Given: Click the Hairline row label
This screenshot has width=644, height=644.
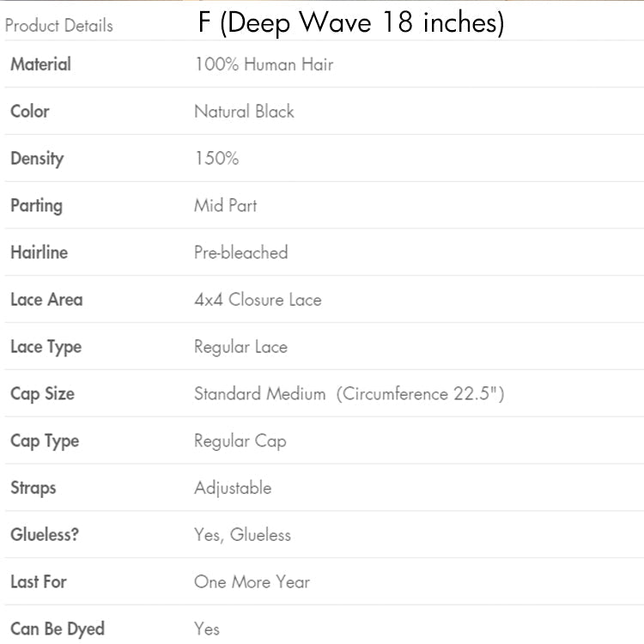Looking at the screenshot, I should tap(39, 252).
